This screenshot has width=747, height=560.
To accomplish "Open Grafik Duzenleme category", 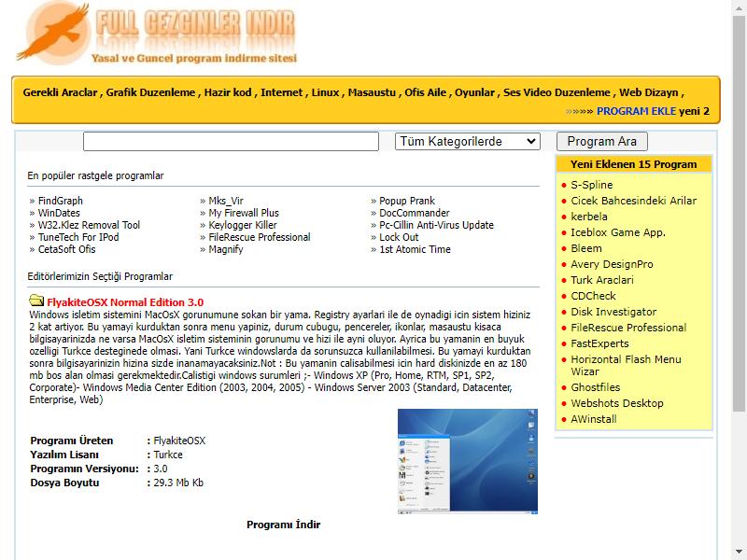I will [x=150, y=92].
